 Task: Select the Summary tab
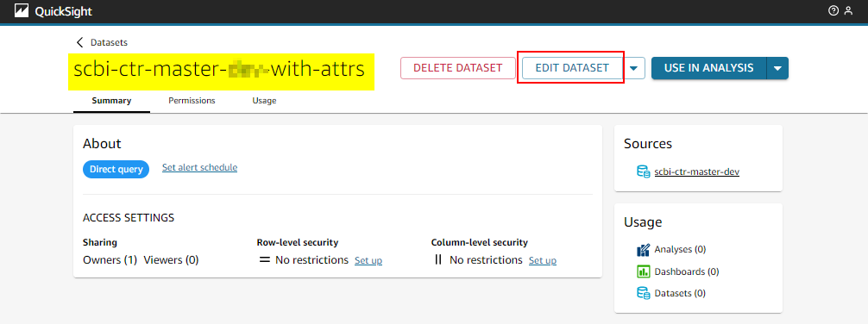coord(111,101)
